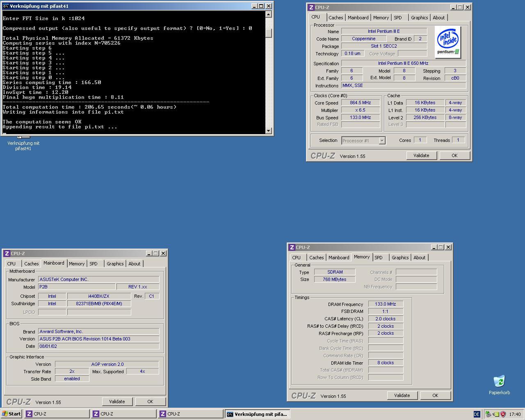The image size is (525, 420).
Task: Switch to Caches tab in CPU window
Action: 336,18
